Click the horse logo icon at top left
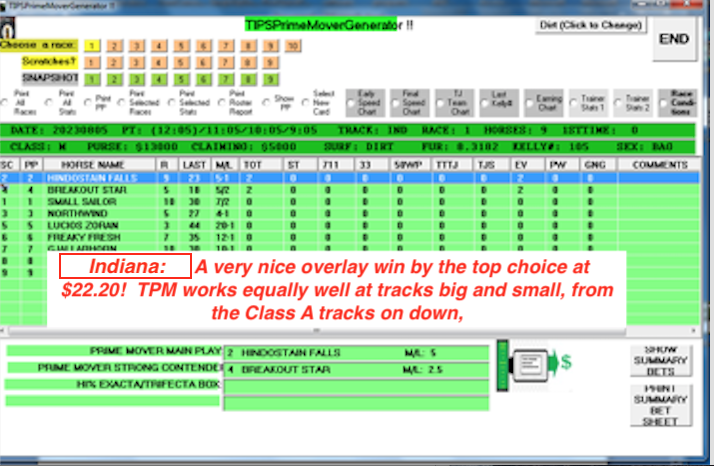 coord(7,28)
